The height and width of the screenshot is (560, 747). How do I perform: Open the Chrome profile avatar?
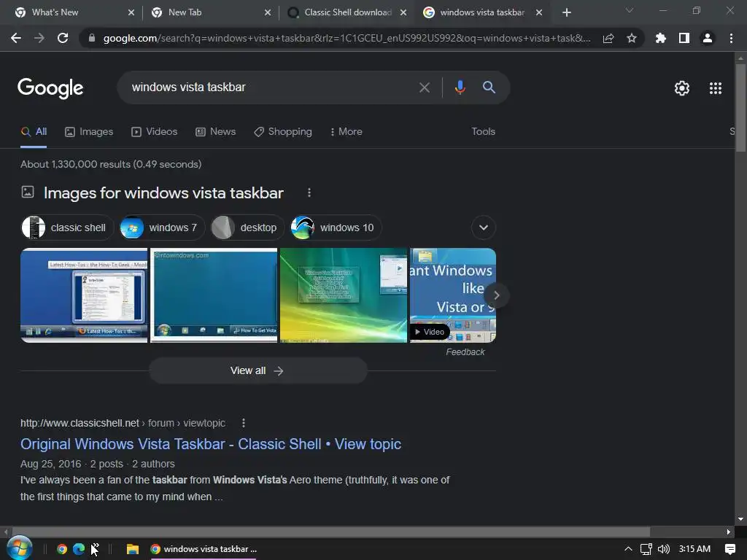coord(708,38)
